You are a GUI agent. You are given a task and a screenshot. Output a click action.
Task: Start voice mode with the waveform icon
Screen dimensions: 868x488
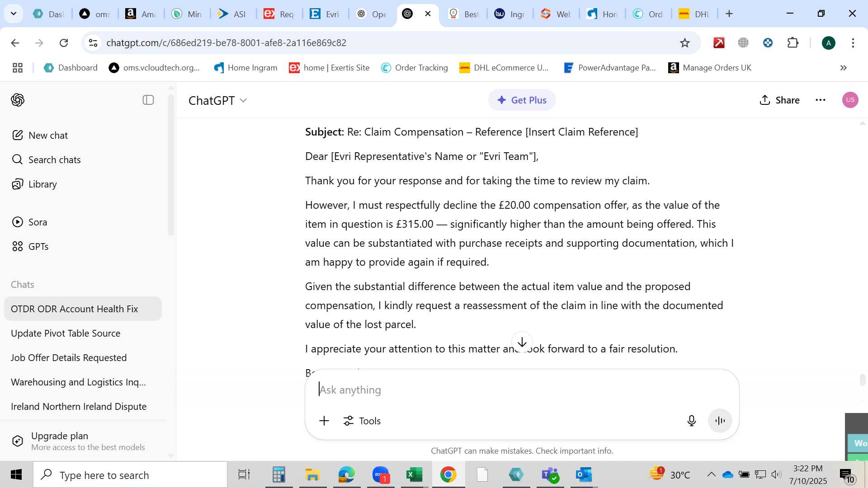pos(720,421)
